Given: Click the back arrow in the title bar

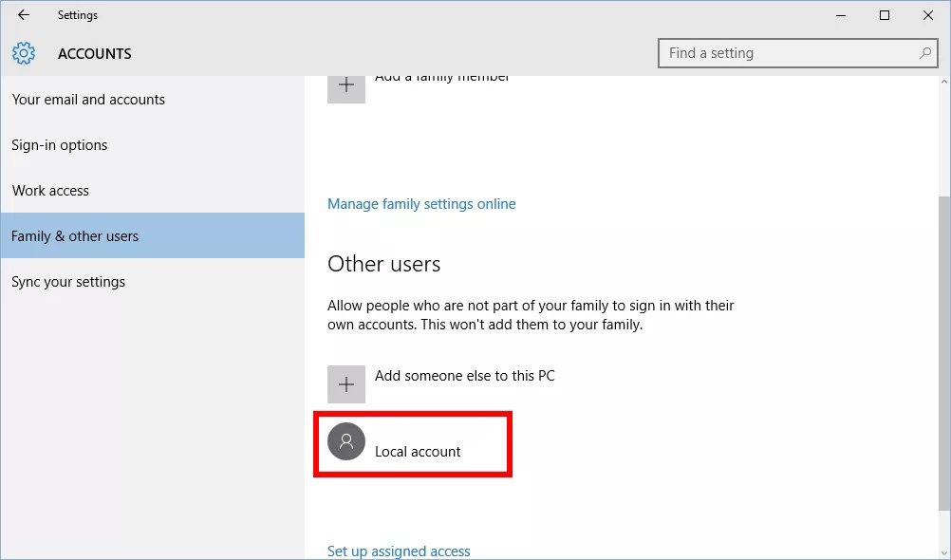Looking at the screenshot, I should pos(24,15).
